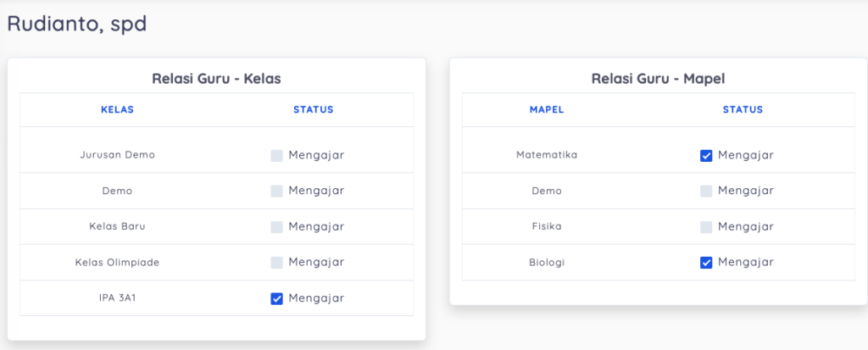Viewport: 868px width, 350px height.
Task: Click the Kelas Olimpiade row label
Action: click(117, 263)
